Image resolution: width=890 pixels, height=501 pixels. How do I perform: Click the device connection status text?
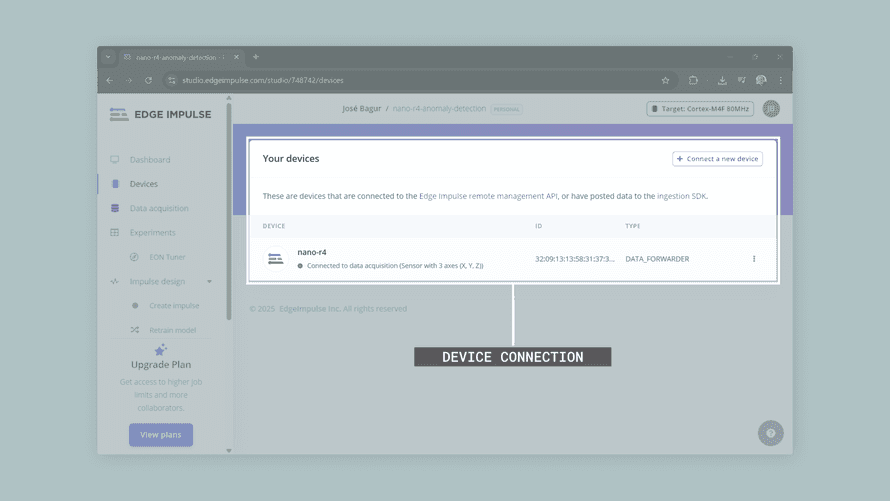tap(395, 266)
